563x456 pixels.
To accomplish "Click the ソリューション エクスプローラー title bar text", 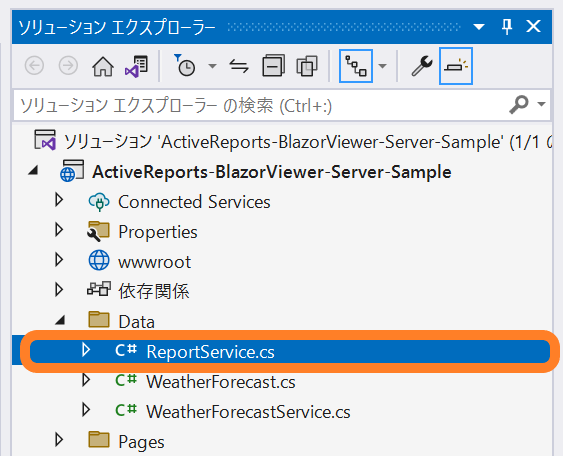I will pyautogui.click(x=117, y=27).
